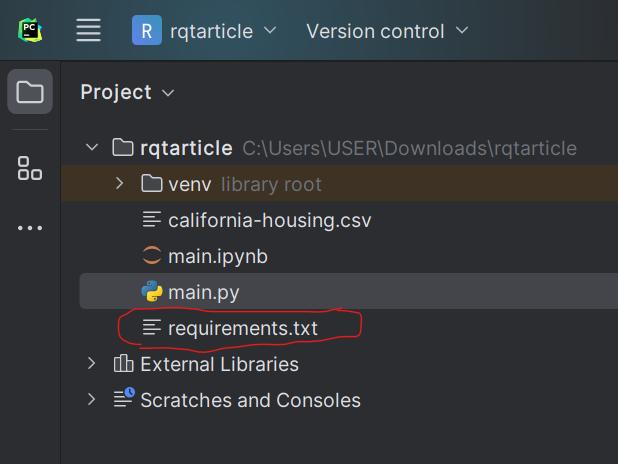Open the main.ipynb notebook
Image resolution: width=618 pixels, height=464 pixels.
coord(217,256)
